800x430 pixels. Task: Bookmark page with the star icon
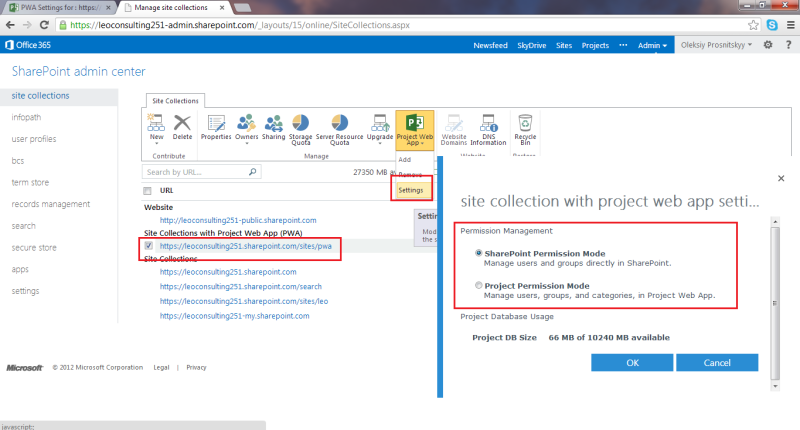pyautogui.click(x=753, y=25)
